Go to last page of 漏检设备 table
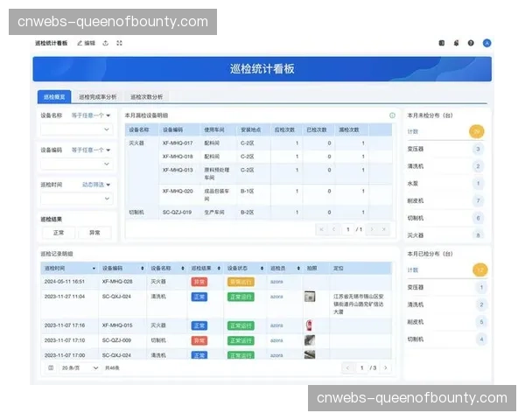525x420 pixels. point(384,229)
